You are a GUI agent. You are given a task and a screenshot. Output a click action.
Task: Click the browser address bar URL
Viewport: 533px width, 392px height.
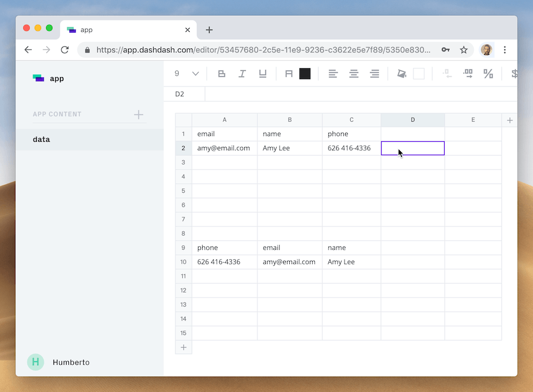[x=264, y=50]
